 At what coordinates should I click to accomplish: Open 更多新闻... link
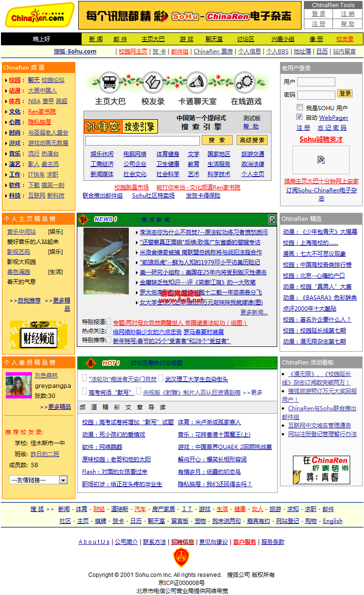point(254,313)
